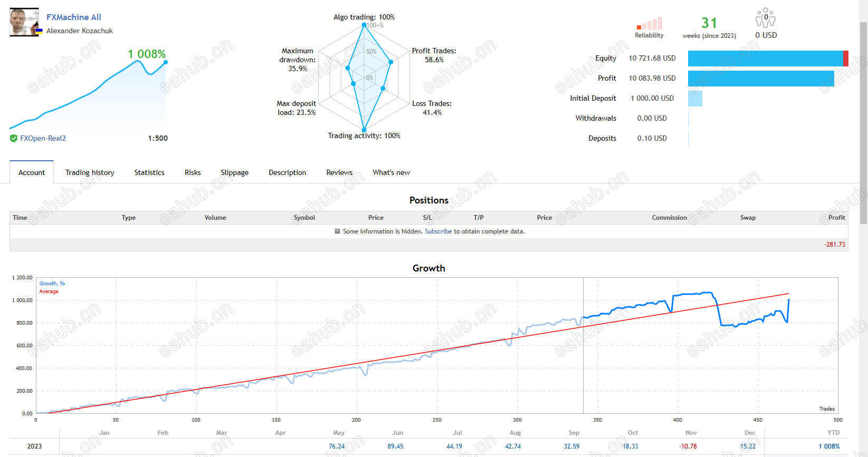Click the Growth, % legend label
Screen dimensions: 868x457
tap(52, 284)
